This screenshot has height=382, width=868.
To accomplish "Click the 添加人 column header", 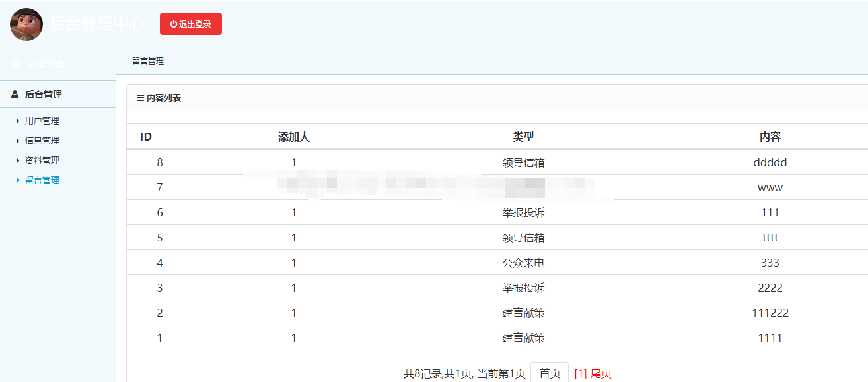I will (x=294, y=137).
